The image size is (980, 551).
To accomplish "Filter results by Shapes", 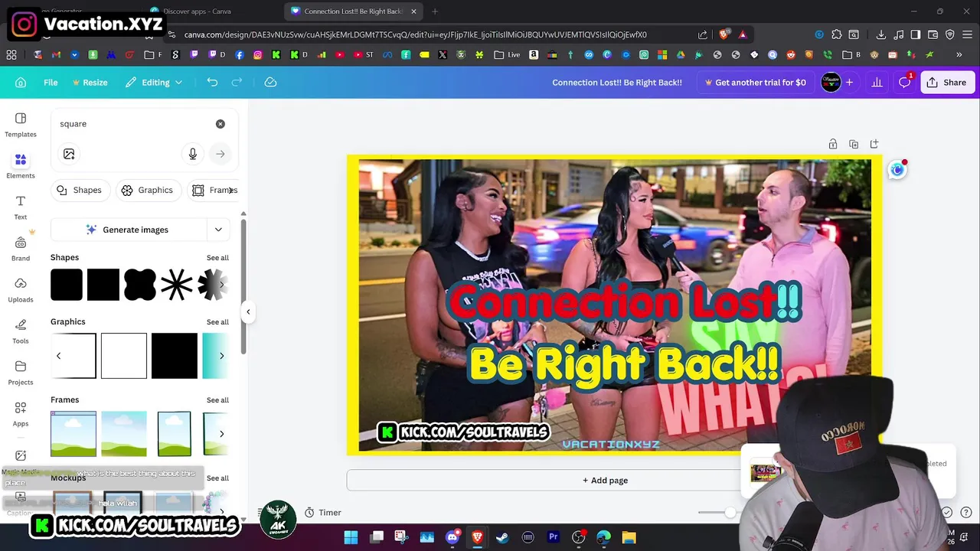I will coord(80,190).
